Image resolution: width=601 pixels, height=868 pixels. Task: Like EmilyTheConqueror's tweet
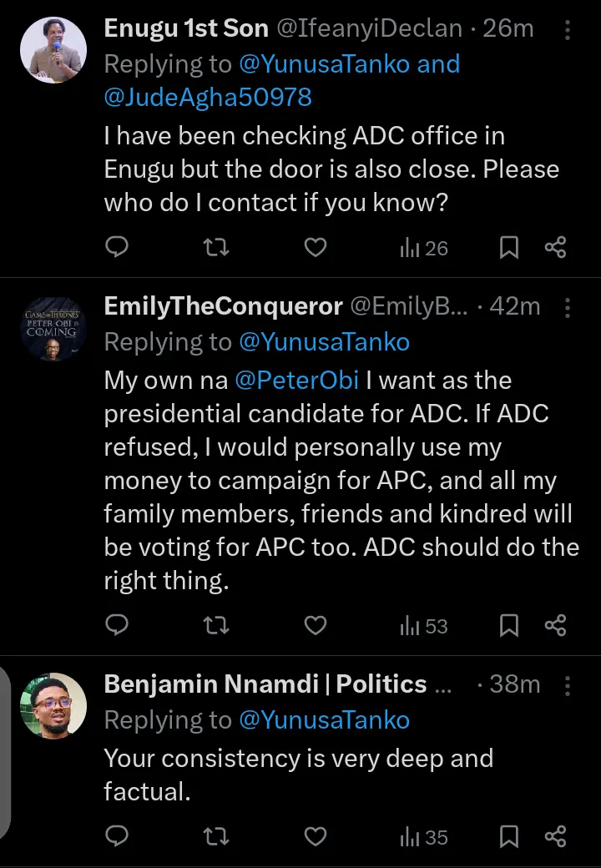[x=315, y=625]
